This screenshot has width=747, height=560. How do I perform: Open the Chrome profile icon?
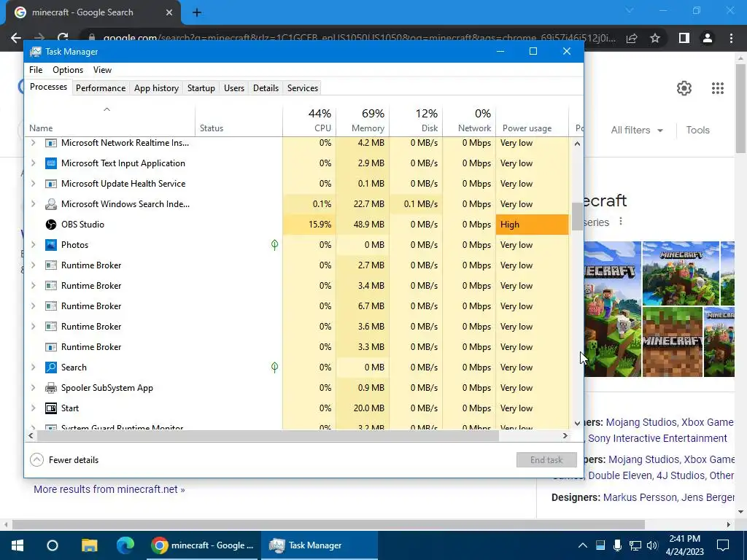click(x=708, y=38)
